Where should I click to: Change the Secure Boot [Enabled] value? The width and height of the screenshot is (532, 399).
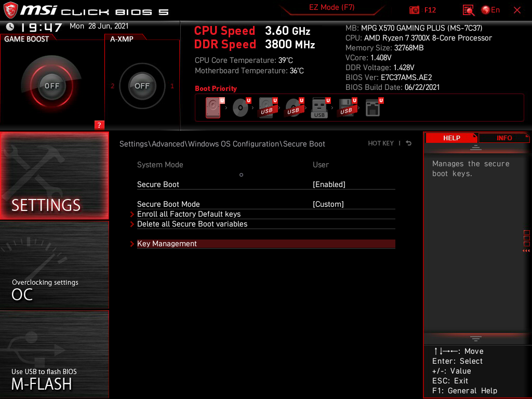329,184
